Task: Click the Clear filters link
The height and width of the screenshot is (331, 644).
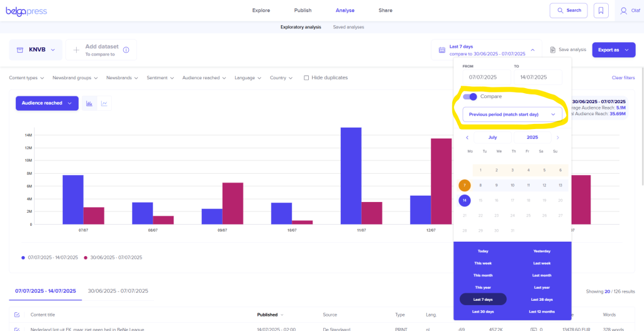Action: click(623, 78)
